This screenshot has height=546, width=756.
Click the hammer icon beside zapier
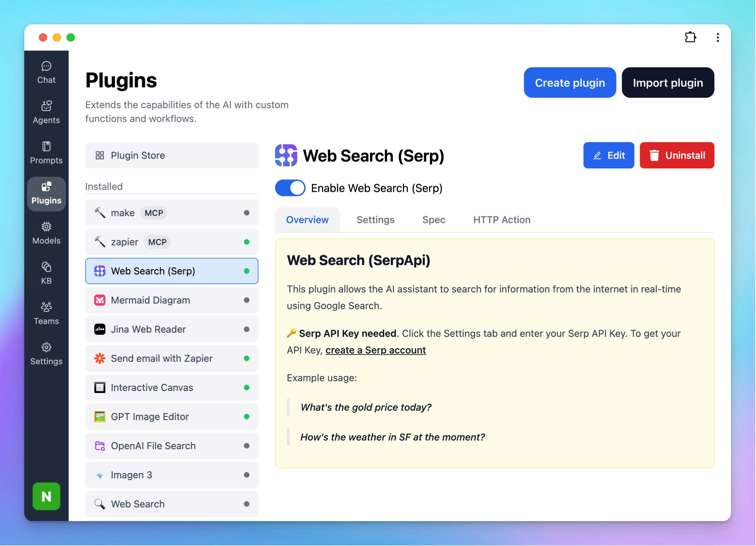pos(100,242)
